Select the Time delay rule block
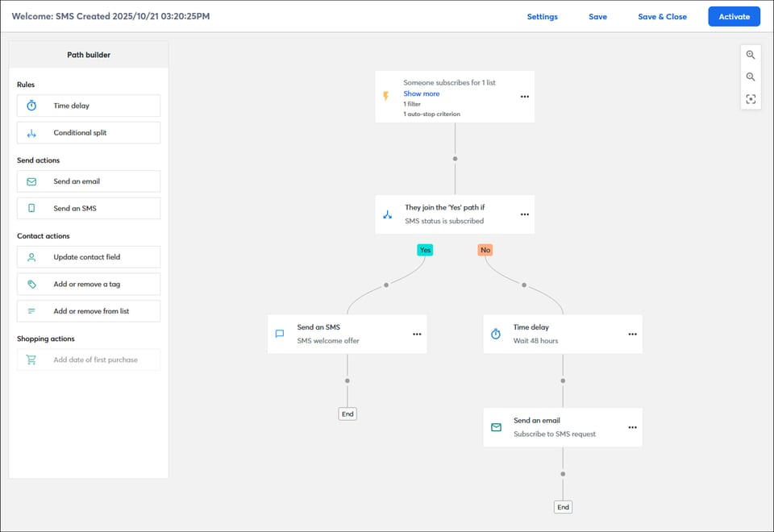 (x=89, y=106)
